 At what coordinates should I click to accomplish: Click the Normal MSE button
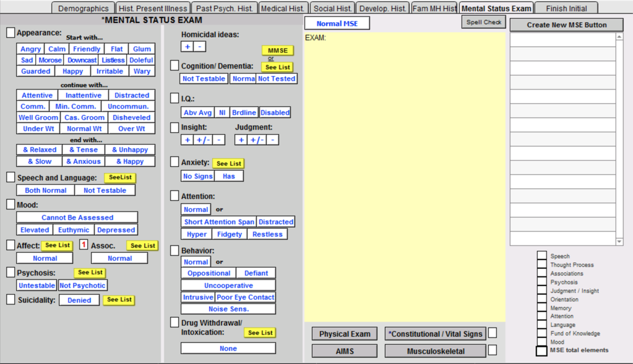[x=337, y=23]
